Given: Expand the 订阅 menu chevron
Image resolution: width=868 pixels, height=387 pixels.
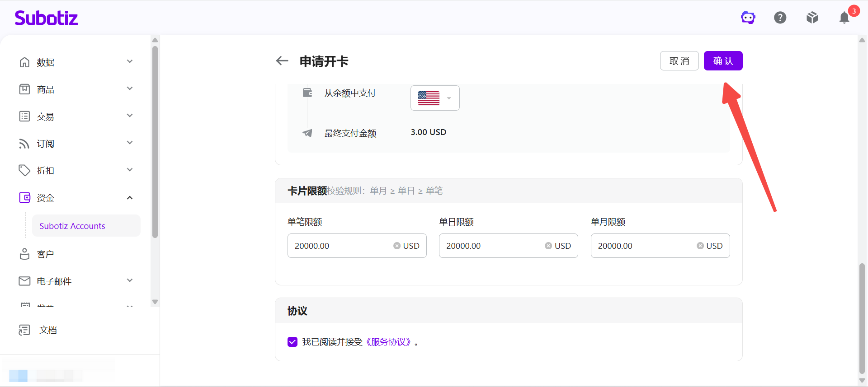Looking at the screenshot, I should 130,143.
